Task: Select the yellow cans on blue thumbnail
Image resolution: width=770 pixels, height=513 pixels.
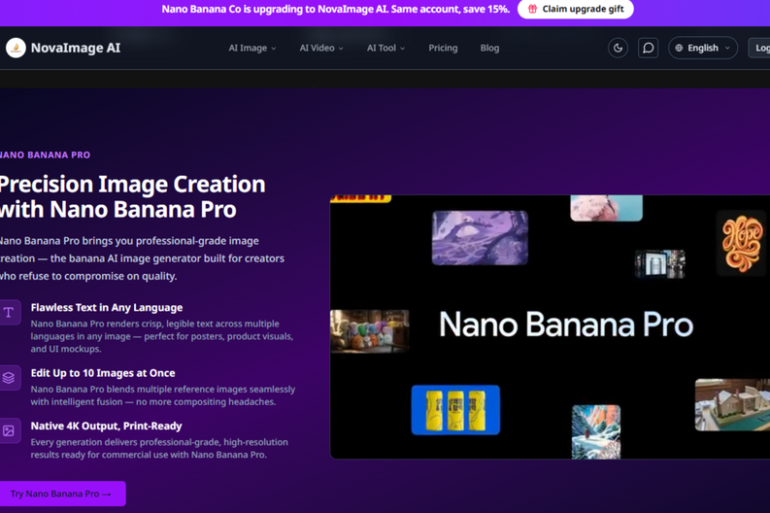Action: click(x=456, y=410)
